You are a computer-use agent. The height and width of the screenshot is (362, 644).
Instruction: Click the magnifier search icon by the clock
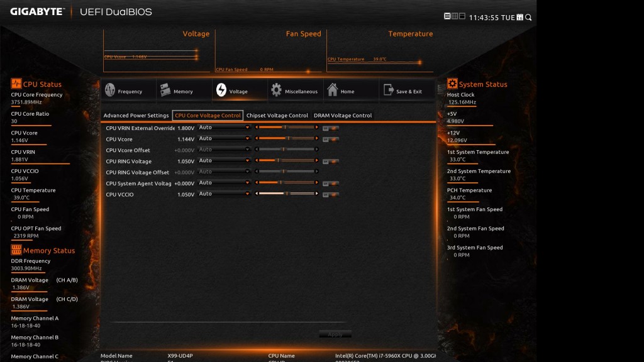point(528,18)
